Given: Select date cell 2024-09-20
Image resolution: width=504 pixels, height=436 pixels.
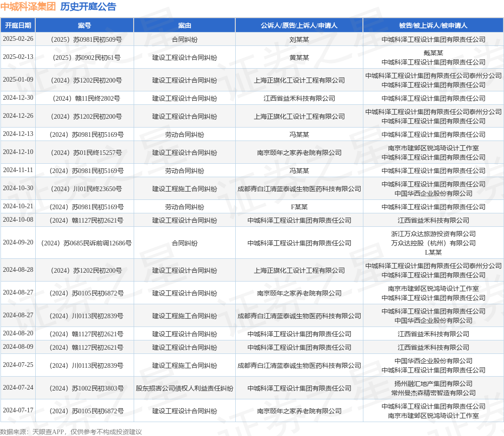Looking at the screenshot, I should tap(18, 242).
